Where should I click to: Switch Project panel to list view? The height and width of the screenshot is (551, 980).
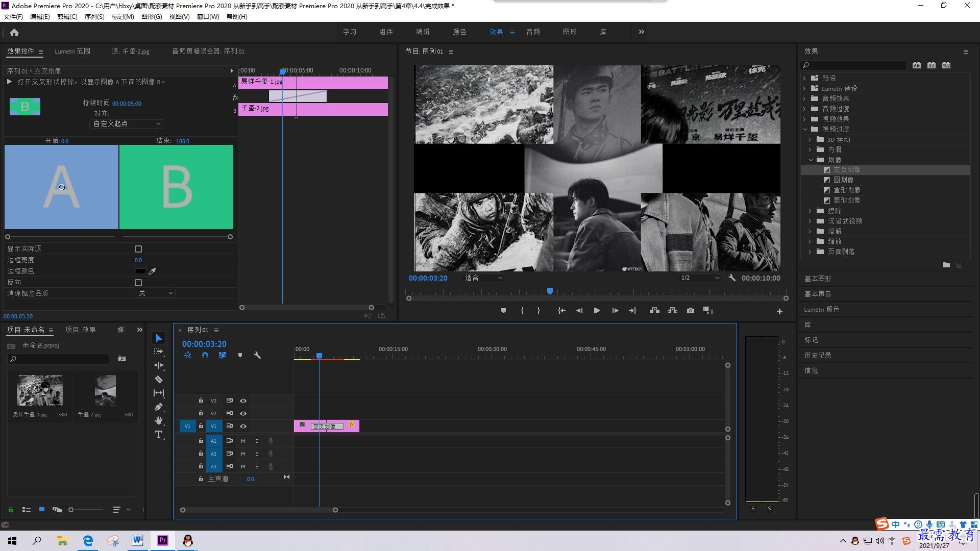tap(27, 510)
